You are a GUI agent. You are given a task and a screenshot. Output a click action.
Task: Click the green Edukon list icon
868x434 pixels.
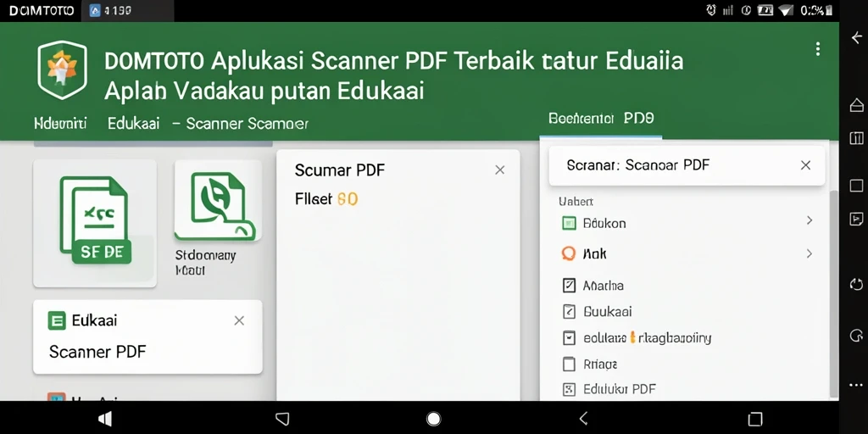tap(569, 223)
